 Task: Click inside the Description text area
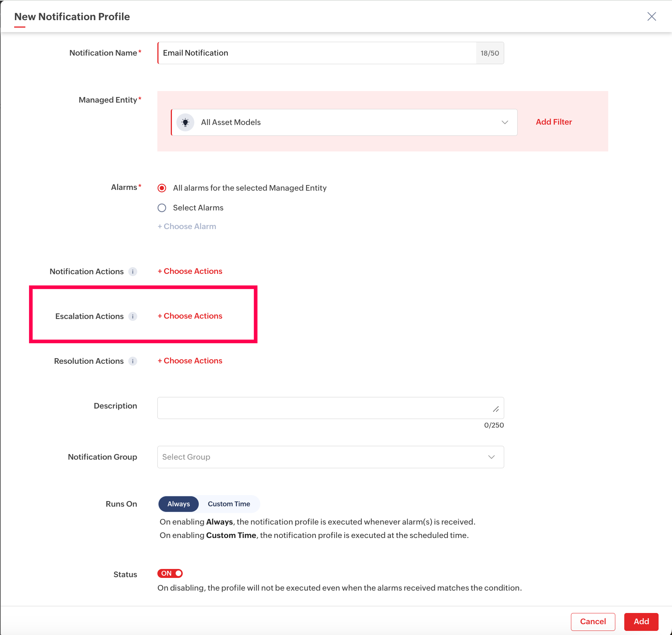click(x=330, y=408)
